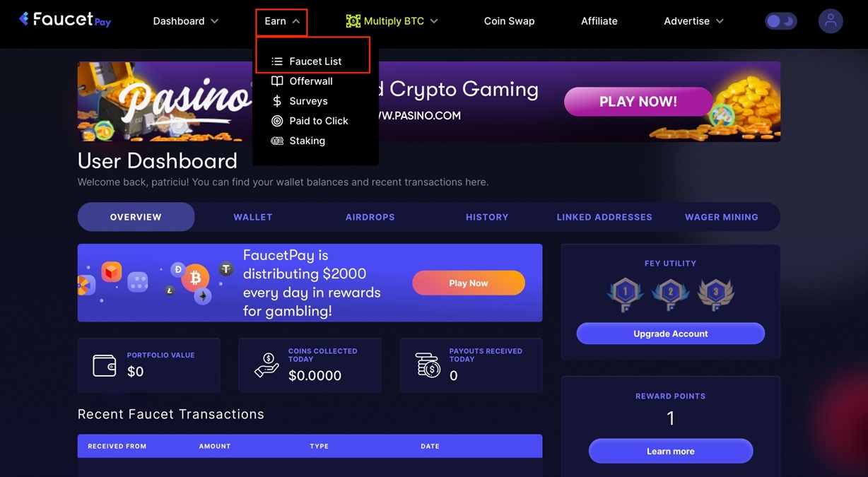Click the Offerwall book icon
Image resolution: width=868 pixels, height=477 pixels.
click(277, 81)
